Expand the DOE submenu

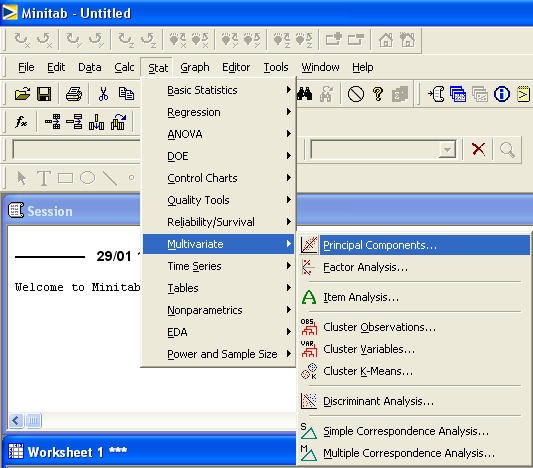218,156
